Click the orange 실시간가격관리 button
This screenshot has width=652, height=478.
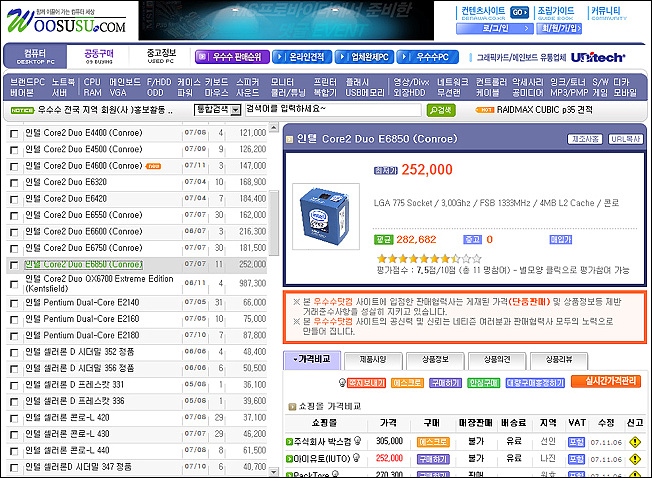tap(607, 382)
